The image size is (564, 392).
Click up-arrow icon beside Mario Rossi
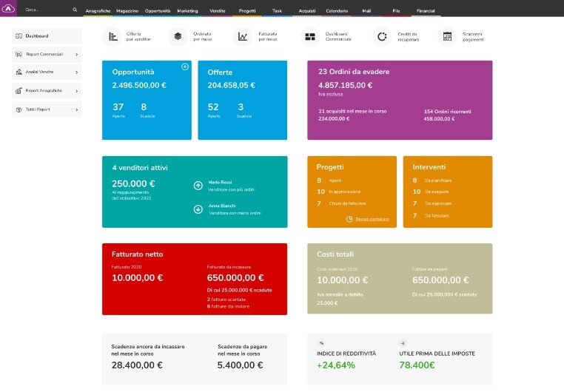[x=198, y=186]
